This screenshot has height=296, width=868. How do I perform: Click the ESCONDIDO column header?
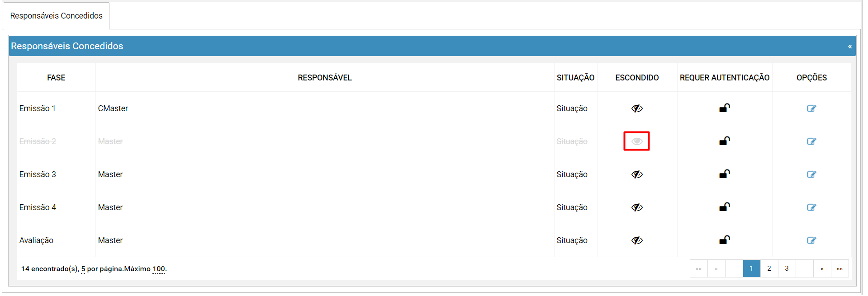click(637, 78)
